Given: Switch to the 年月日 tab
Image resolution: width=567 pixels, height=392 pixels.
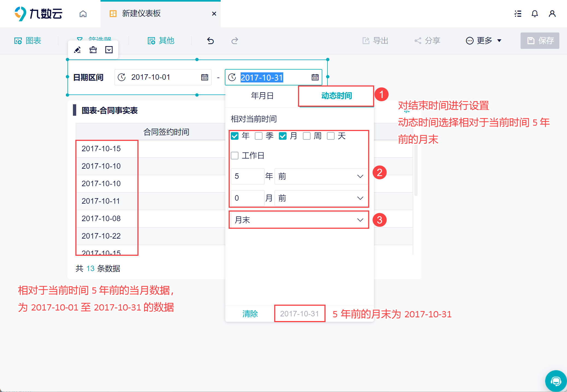Looking at the screenshot, I should [262, 96].
